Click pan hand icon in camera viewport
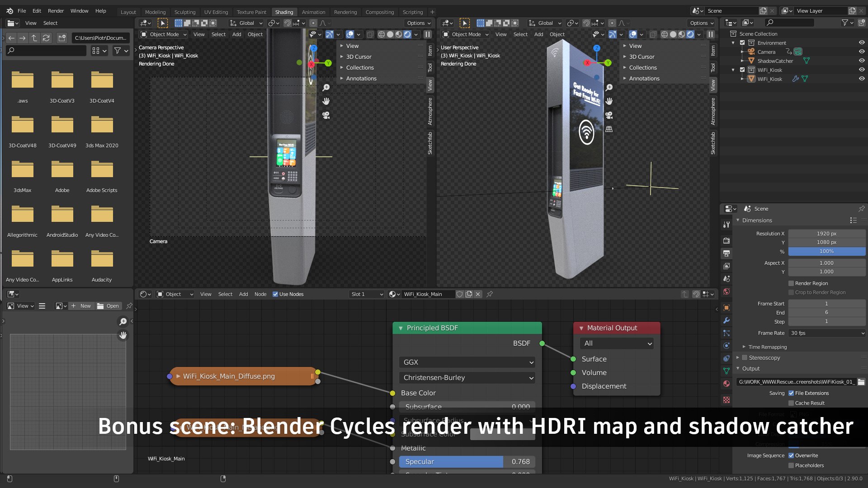This screenshot has height=488, width=868. 326,101
